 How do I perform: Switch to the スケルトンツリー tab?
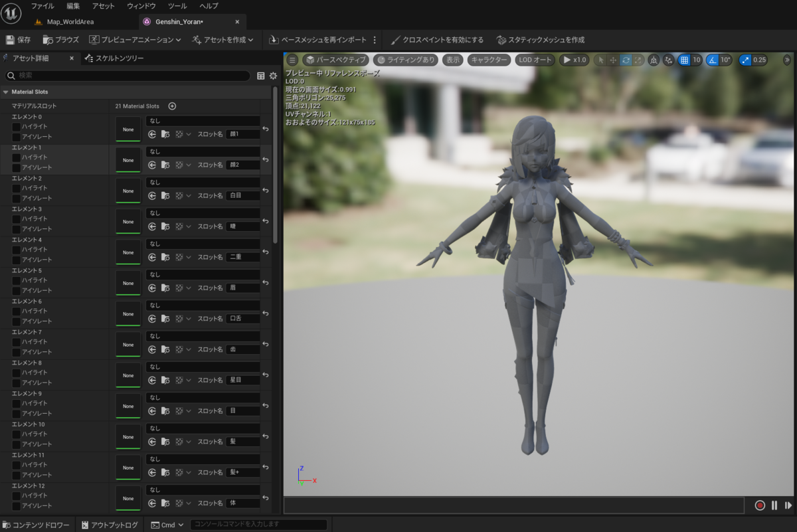(114, 58)
